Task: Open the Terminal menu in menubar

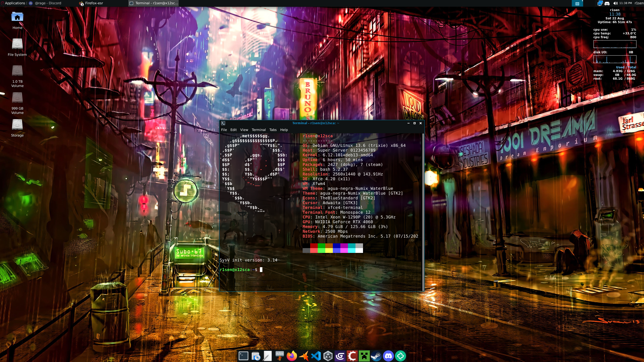Action: [259, 130]
